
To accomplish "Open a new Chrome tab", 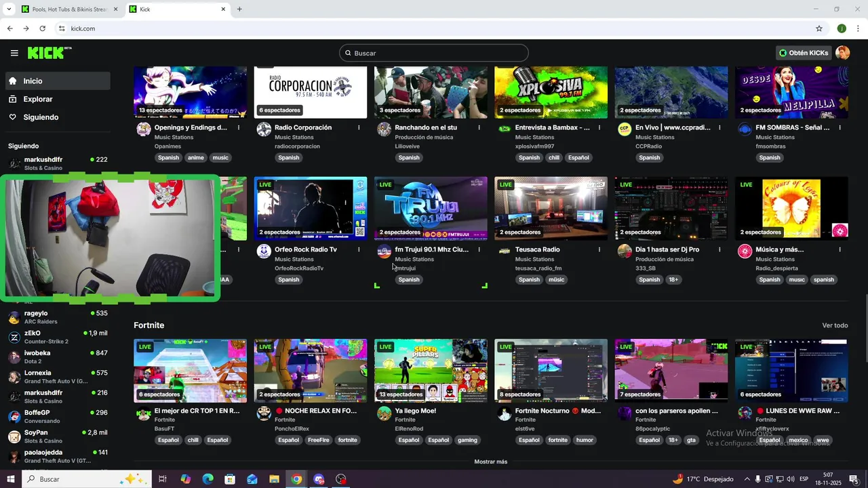I will coord(239,9).
